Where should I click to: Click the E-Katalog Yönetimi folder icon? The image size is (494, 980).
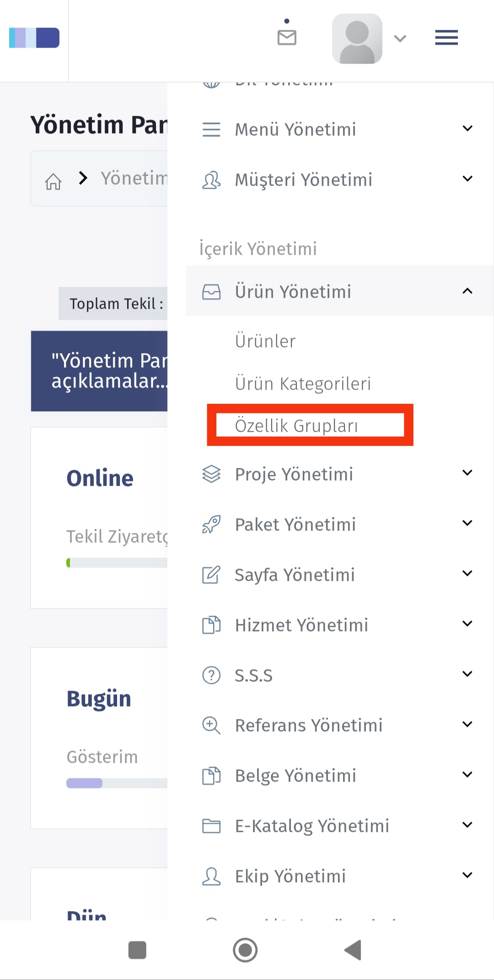pyautogui.click(x=211, y=826)
